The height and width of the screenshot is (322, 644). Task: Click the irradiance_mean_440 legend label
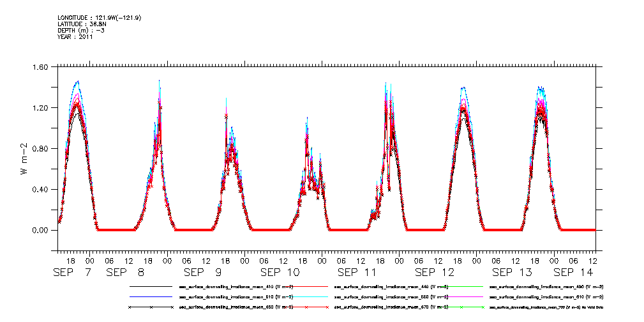coord(391,286)
